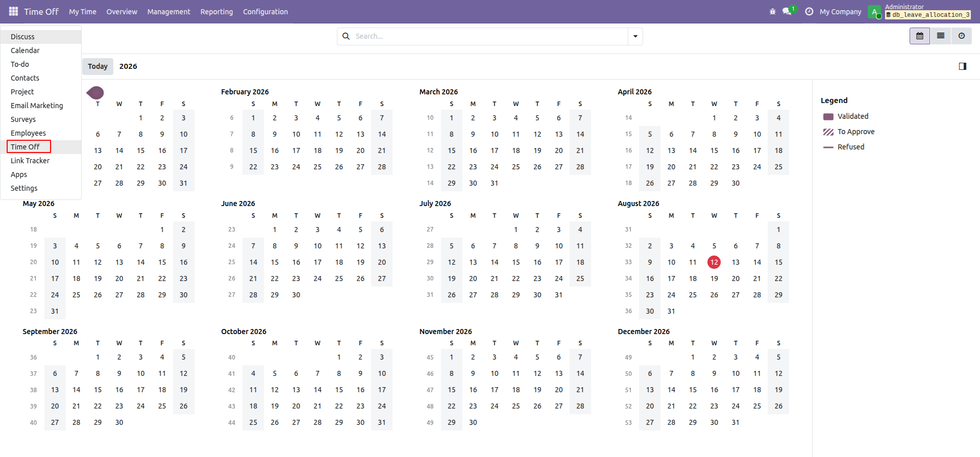
Task: Click the search magnifier icon
Action: (x=346, y=36)
